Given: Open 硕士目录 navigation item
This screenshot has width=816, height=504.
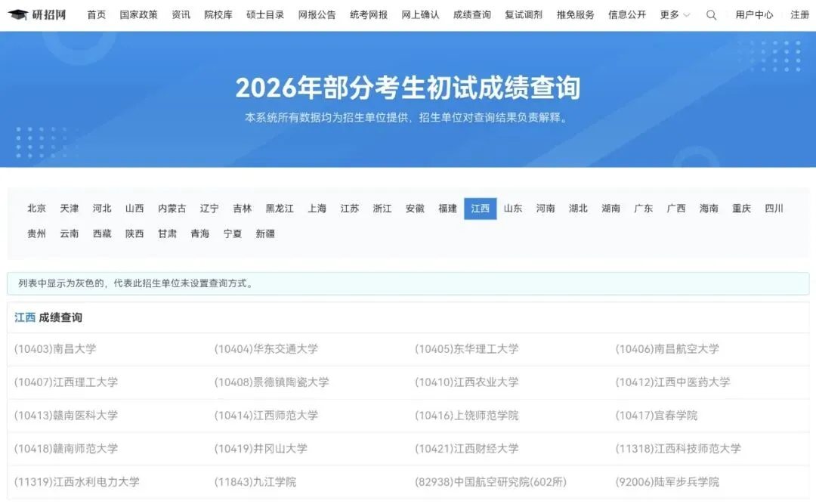Looking at the screenshot, I should (265, 14).
